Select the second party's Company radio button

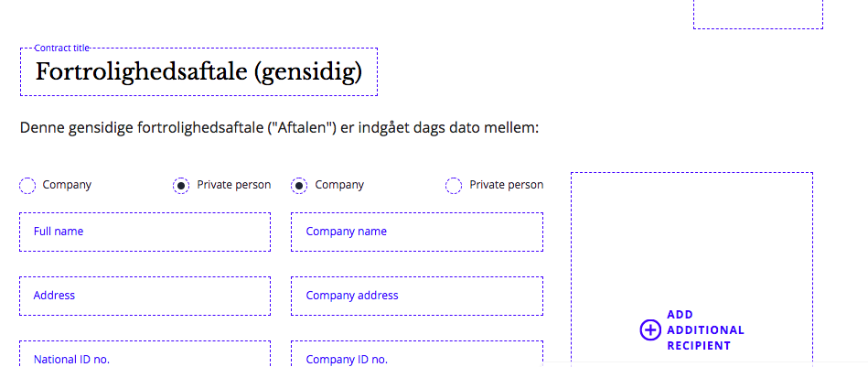pyautogui.click(x=299, y=186)
